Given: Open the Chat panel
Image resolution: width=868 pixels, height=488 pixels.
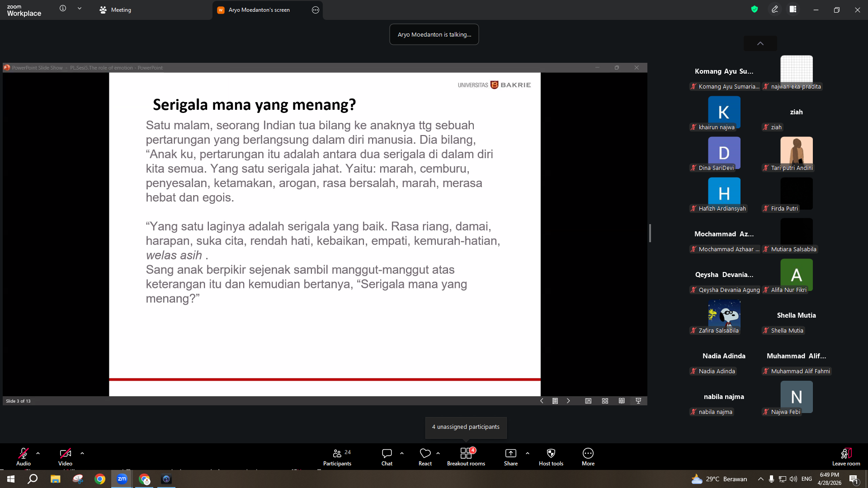Looking at the screenshot, I should coord(387,457).
